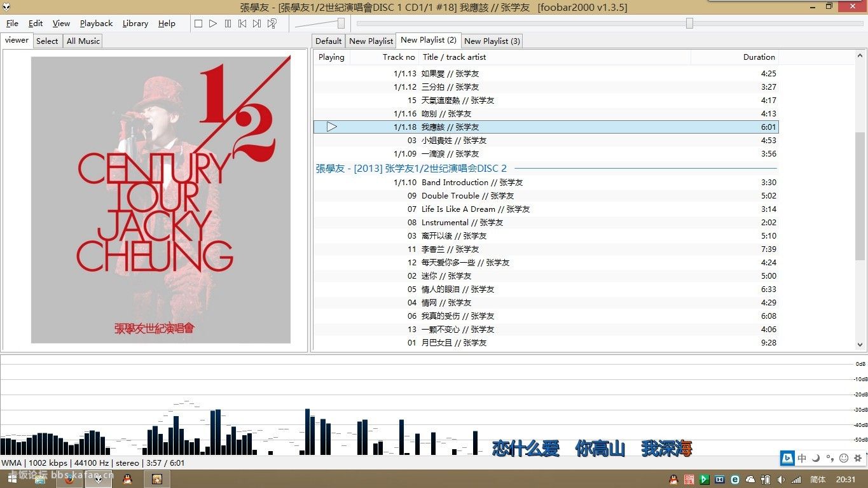The width and height of the screenshot is (868, 488).
Task: Open the New Playlist (3) tab
Action: coord(492,41)
